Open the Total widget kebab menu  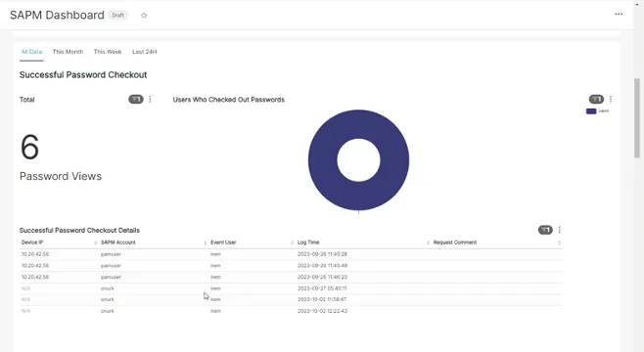150,100
